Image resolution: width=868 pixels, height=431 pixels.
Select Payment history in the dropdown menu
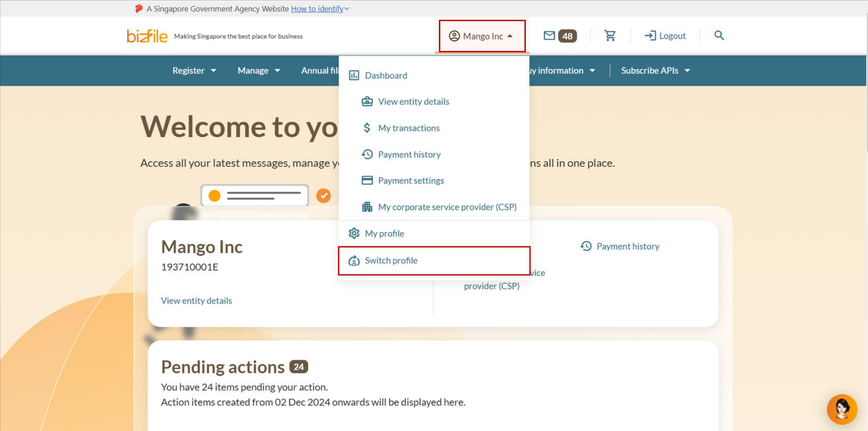(434, 154)
